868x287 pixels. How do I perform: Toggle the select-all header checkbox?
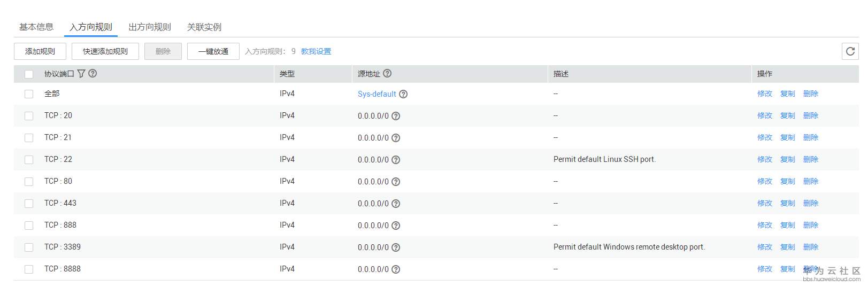point(29,74)
